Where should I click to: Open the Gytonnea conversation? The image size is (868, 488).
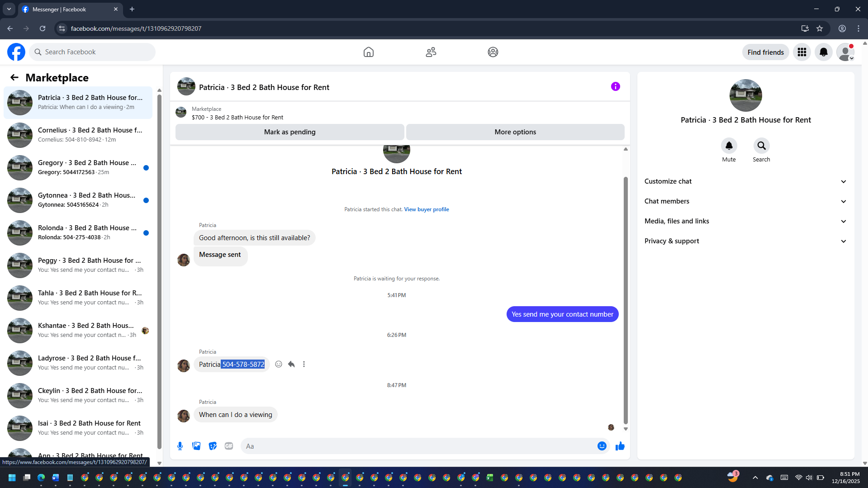click(78, 200)
